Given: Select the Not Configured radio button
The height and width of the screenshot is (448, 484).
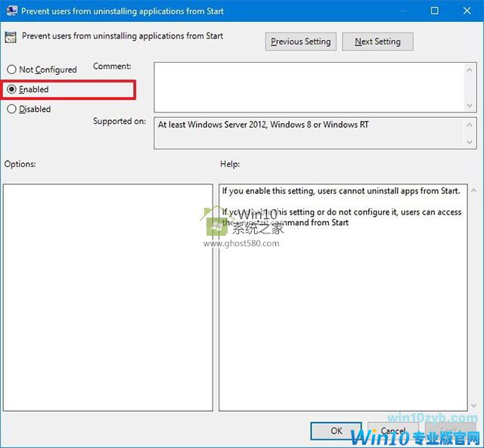Looking at the screenshot, I should click(12, 70).
